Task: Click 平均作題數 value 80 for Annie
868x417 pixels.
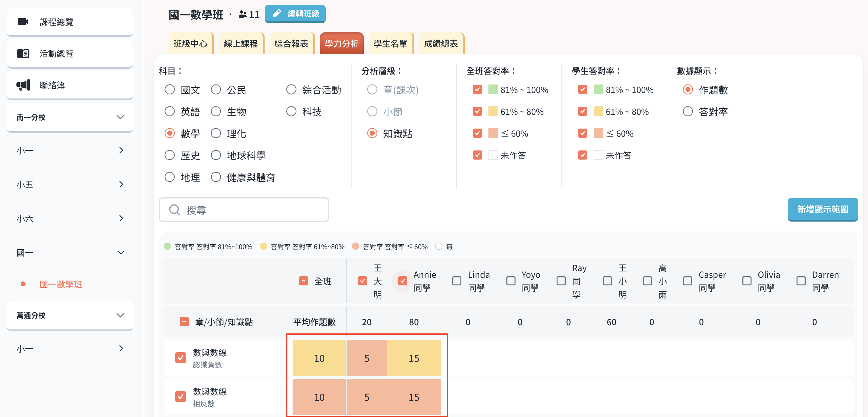Action: 414,322
